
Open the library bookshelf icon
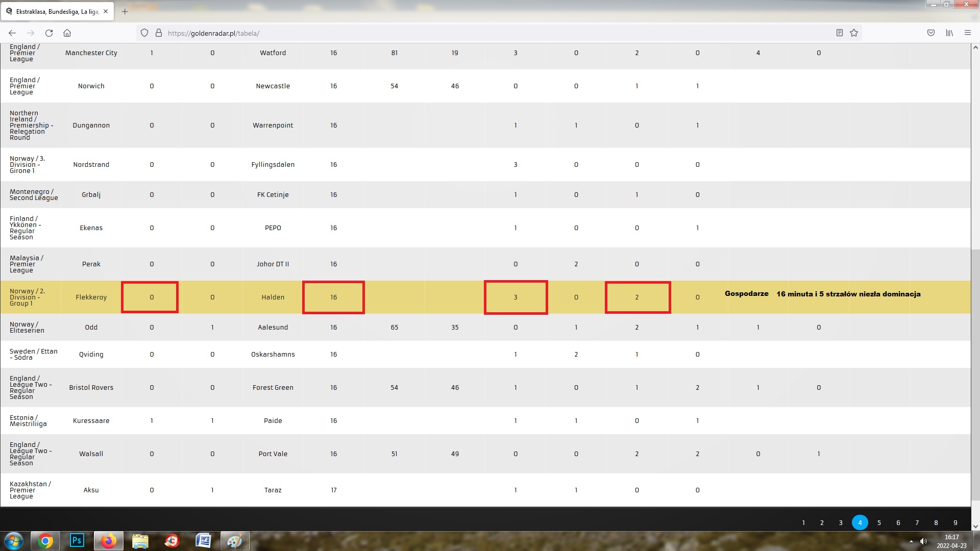pos(949,33)
